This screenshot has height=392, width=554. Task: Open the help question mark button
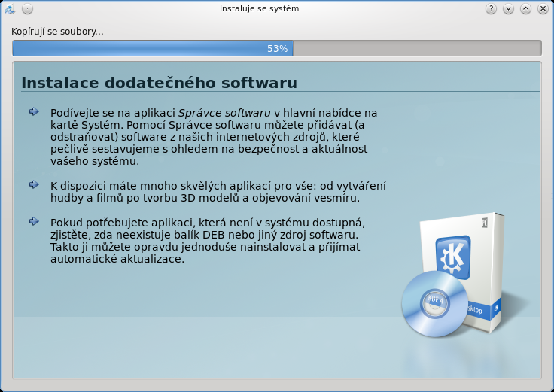[x=491, y=8]
